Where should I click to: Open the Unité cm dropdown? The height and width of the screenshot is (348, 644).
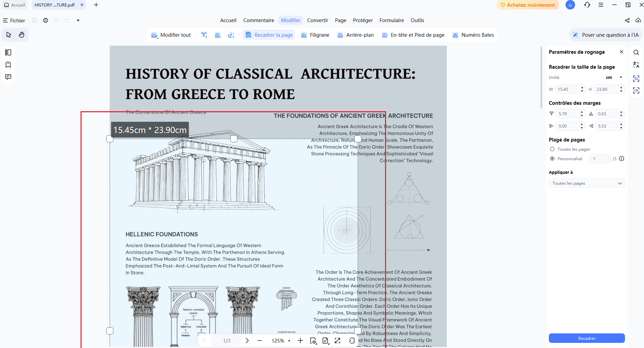(x=614, y=78)
